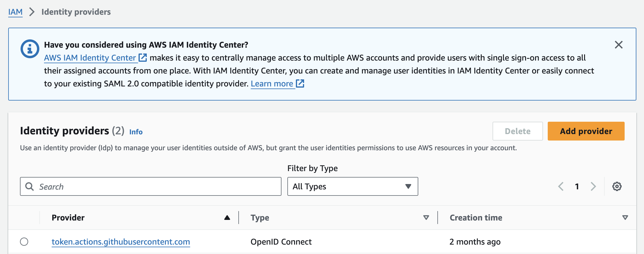Click the blue info circle icon in banner

(x=30, y=49)
